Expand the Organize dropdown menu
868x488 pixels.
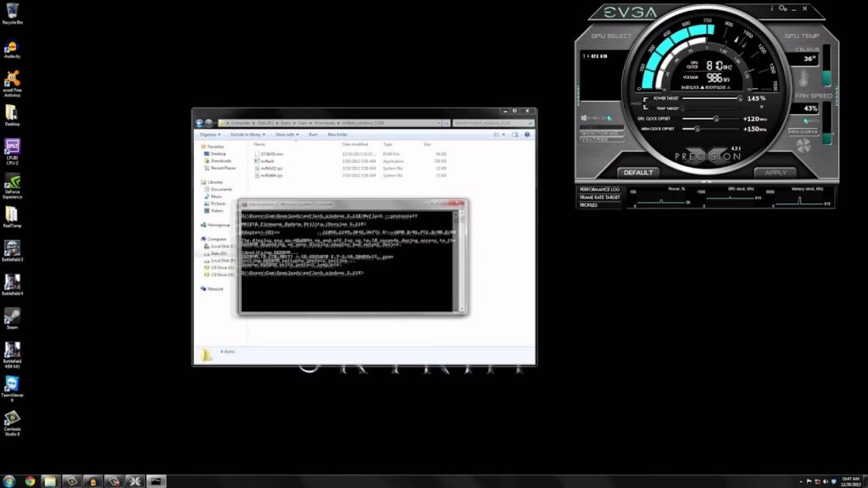tap(210, 135)
